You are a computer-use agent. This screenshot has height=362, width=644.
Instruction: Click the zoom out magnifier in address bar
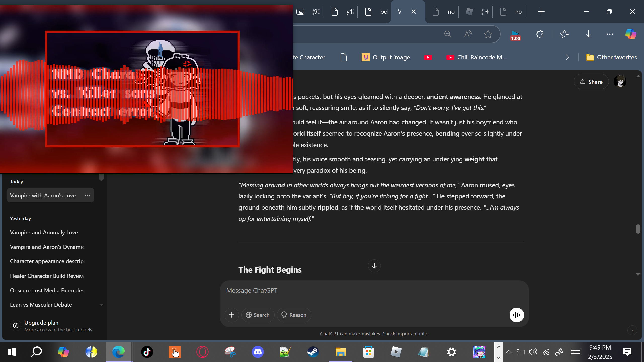(x=448, y=34)
